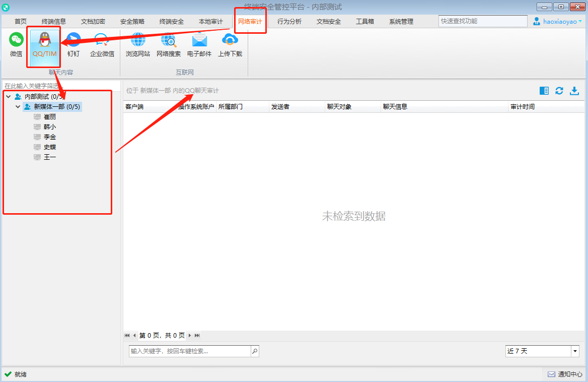
Task: Switch to the 终端安全 tab
Action: pos(171,21)
